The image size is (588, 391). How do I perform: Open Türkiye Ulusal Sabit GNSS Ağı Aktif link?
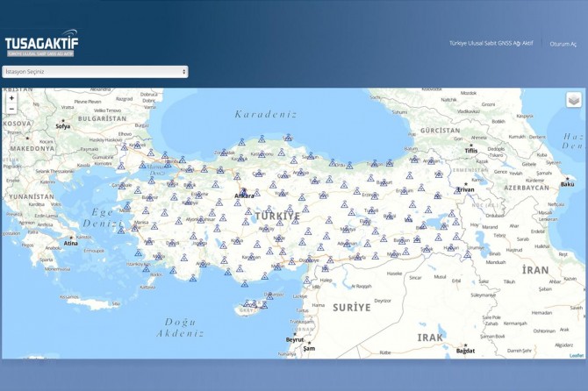(x=491, y=43)
